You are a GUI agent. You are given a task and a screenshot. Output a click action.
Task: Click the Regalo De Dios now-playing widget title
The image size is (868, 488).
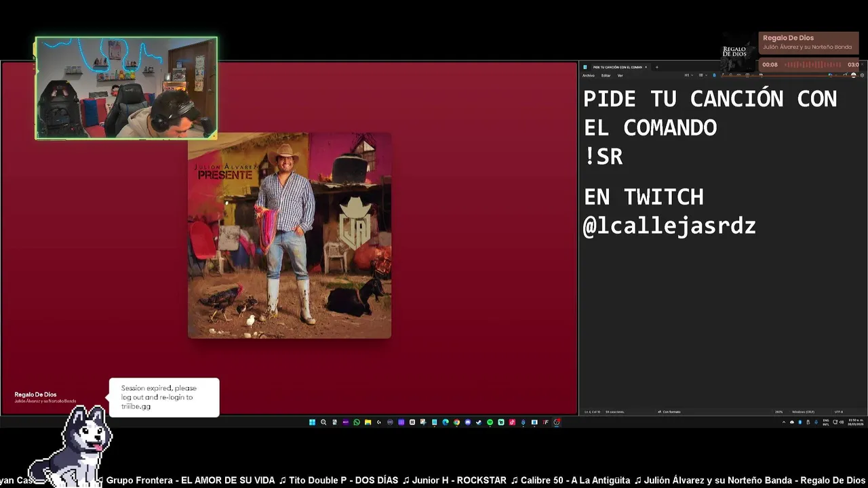click(x=788, y=38)
